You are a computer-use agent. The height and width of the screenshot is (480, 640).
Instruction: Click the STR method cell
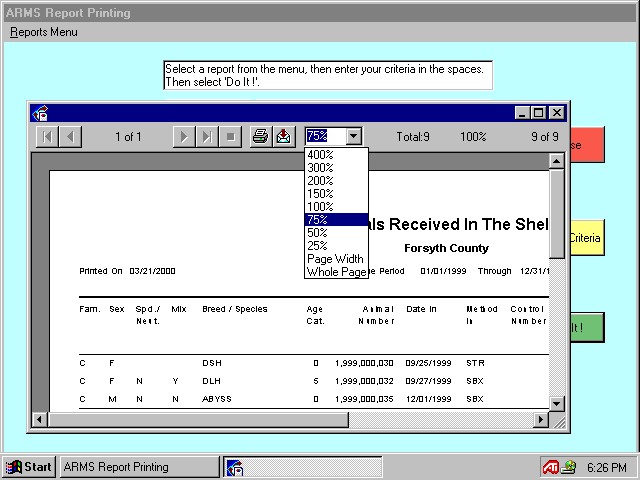coord(475,363)
